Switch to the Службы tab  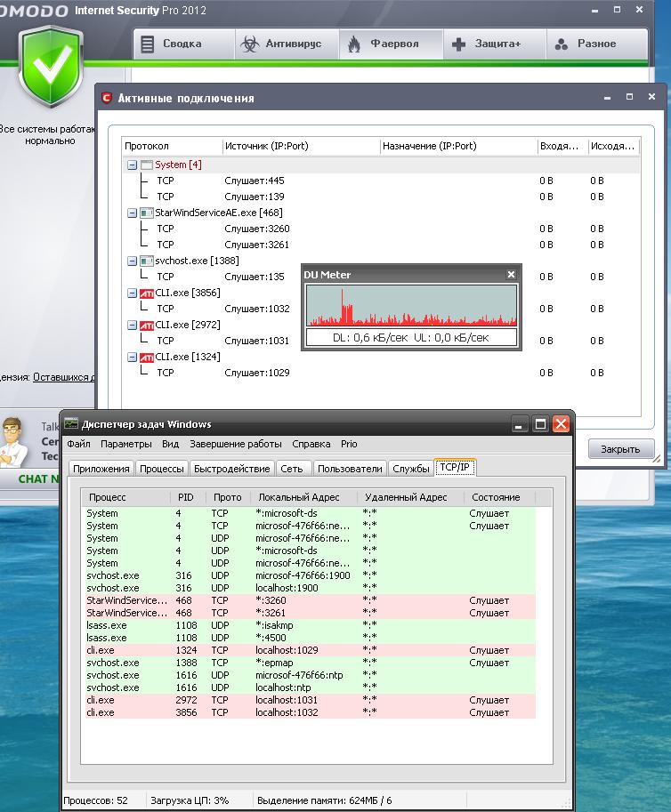(411, 469)
